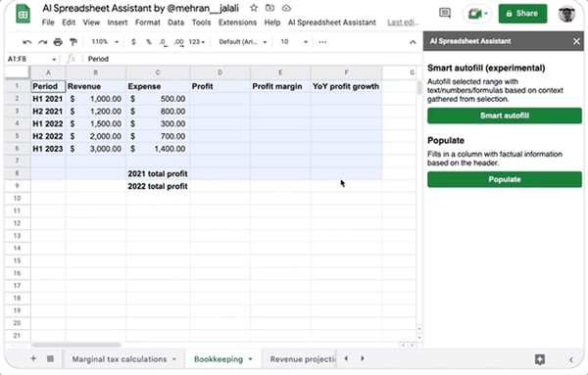Screen dimensions: 588x375
Task: Click the green Populate button
Action: click(505, 179)
